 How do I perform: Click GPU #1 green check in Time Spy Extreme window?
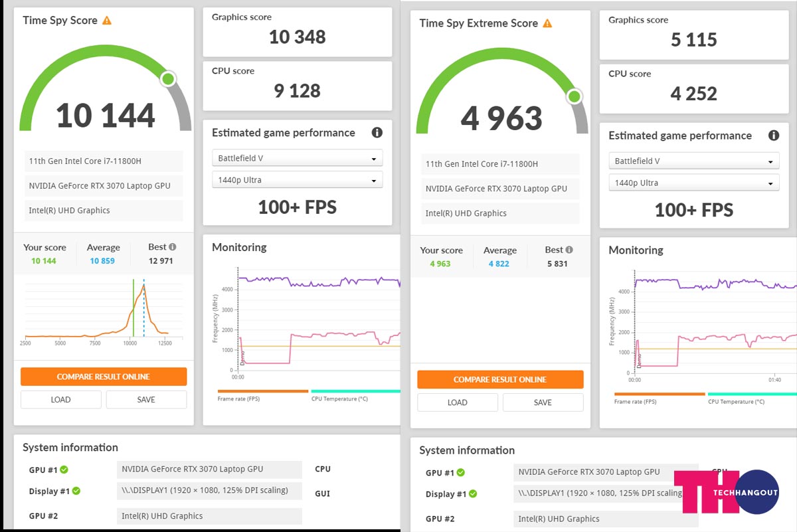tap(461, 472)
